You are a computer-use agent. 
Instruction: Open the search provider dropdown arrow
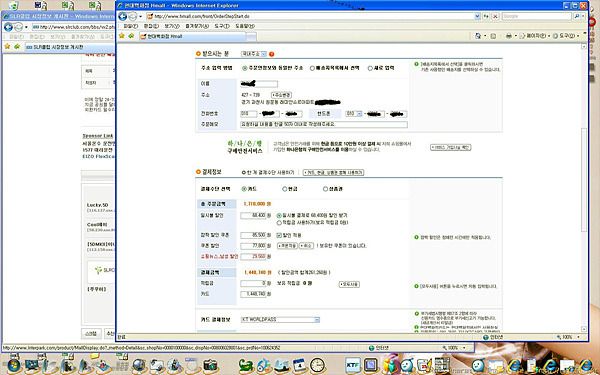point(583,16)
